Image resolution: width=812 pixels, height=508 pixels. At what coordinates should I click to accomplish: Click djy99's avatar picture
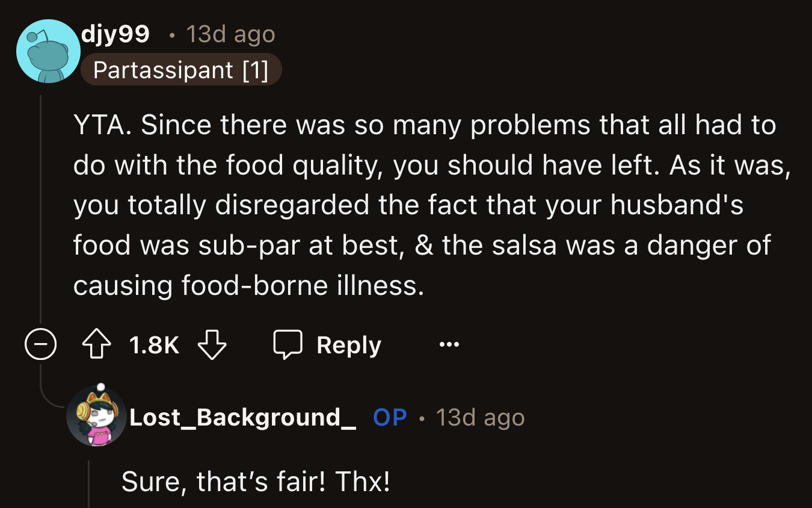(x=48, y=51)
